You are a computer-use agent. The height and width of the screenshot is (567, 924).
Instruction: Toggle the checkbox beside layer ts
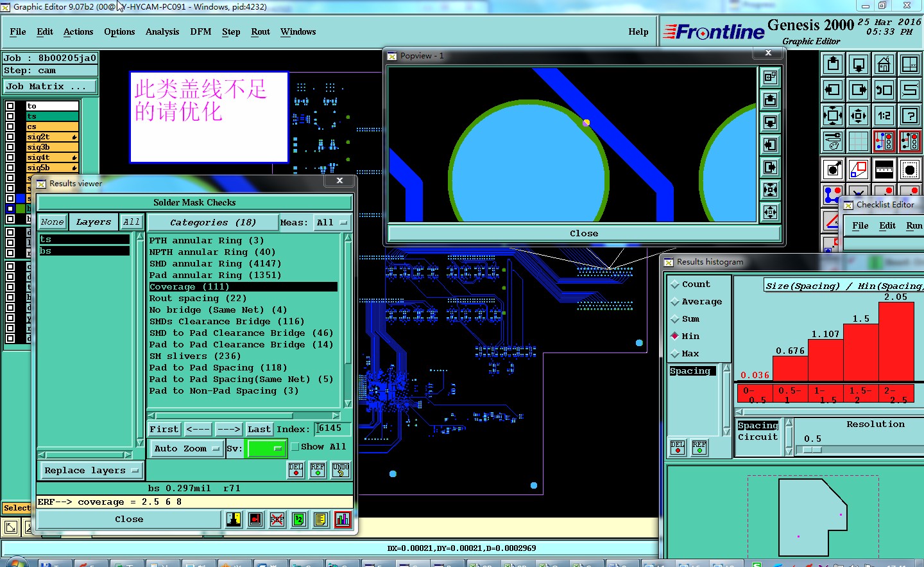(x=10, y=116)
